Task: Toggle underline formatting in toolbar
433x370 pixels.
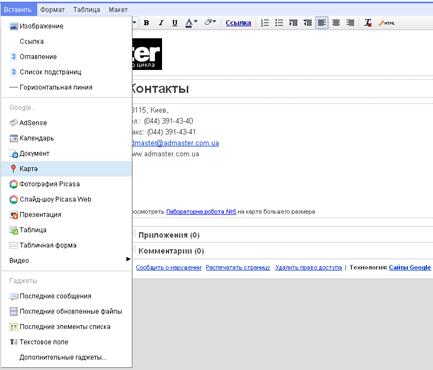Action: pyautogui.click(x=175, y=23)
